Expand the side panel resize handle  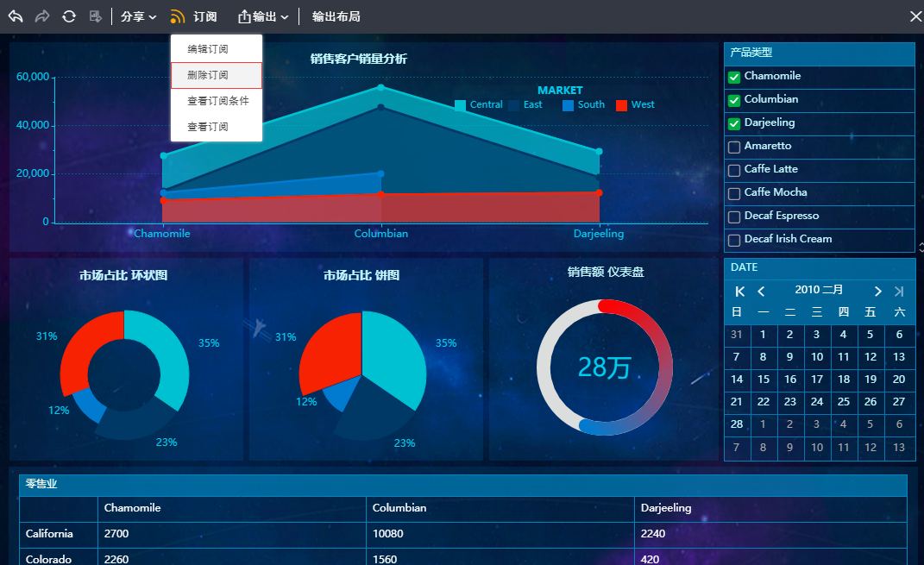pyautogui.click(x=920, y=248)
